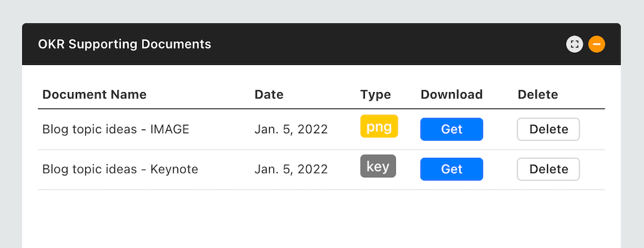Delete the Blog topic ideas Keynote document

pyautogui.click(x=548, y=169)
